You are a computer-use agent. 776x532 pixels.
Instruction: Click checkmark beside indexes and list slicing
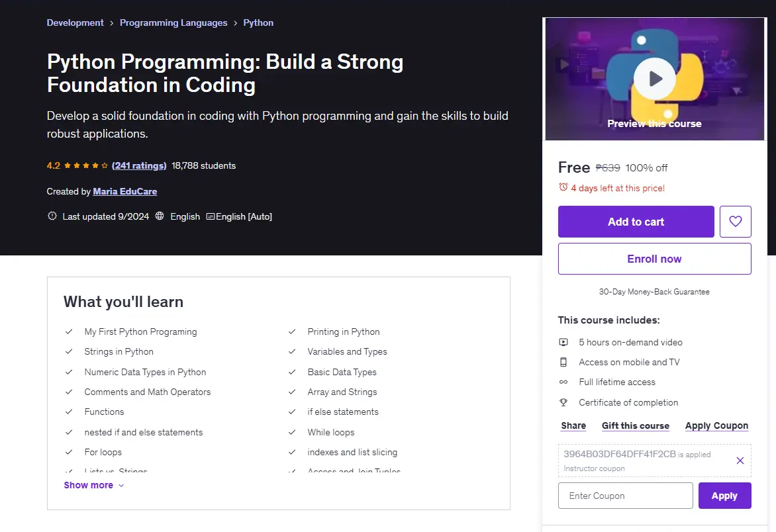click(x=292, y=452)
